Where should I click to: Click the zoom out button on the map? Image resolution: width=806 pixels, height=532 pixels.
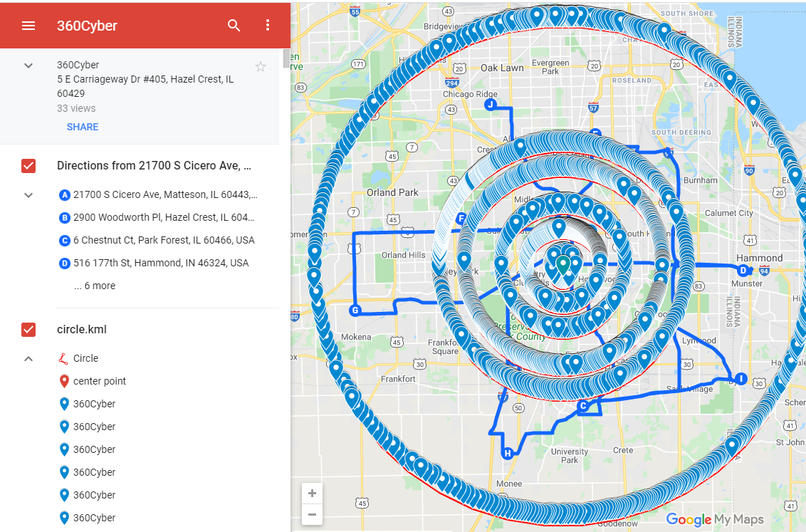(x=312, y=514)
